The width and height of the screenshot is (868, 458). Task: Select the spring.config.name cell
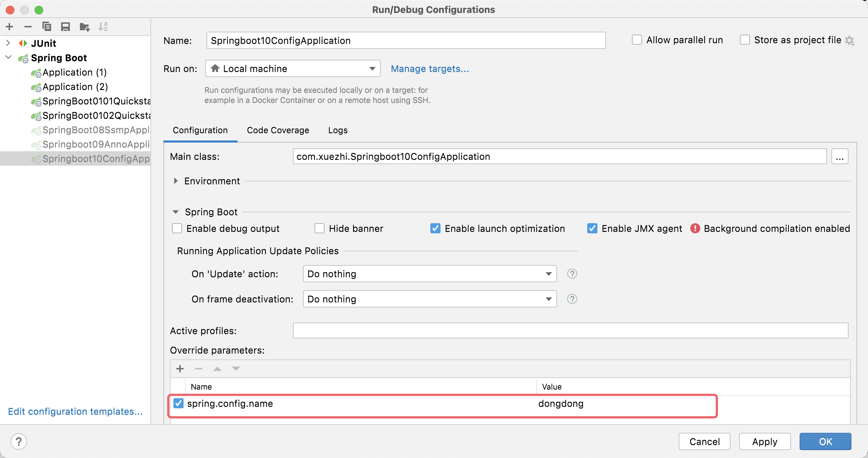coord(361,404)
